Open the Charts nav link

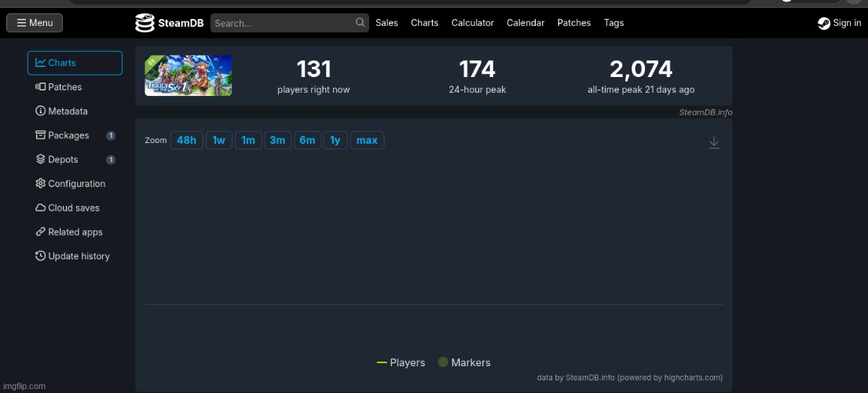coord(425,23)
